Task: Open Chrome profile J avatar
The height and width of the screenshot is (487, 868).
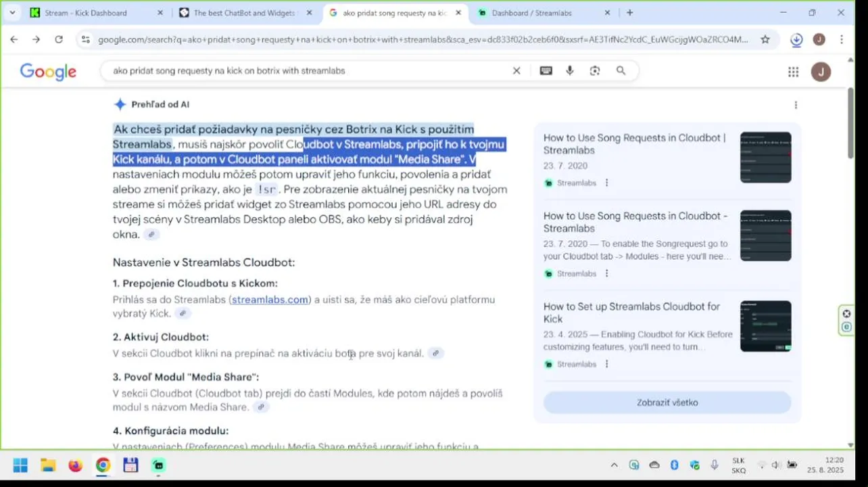Action: click(819, 39)
